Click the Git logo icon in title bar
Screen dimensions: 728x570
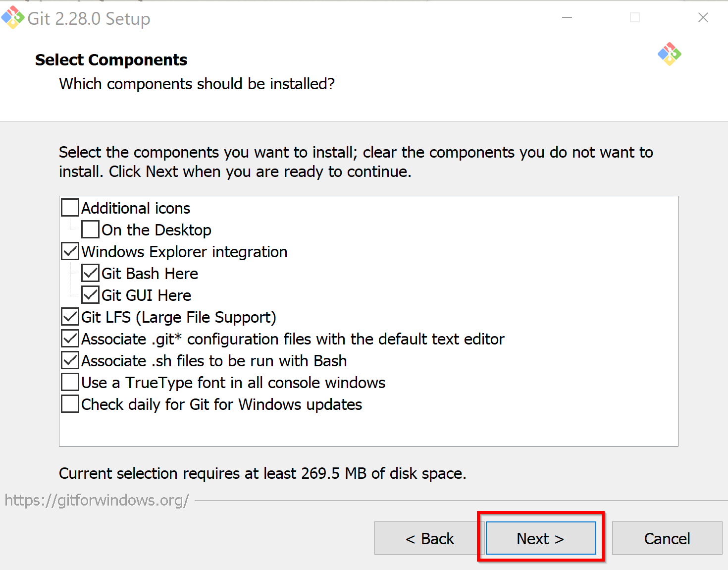13,17
